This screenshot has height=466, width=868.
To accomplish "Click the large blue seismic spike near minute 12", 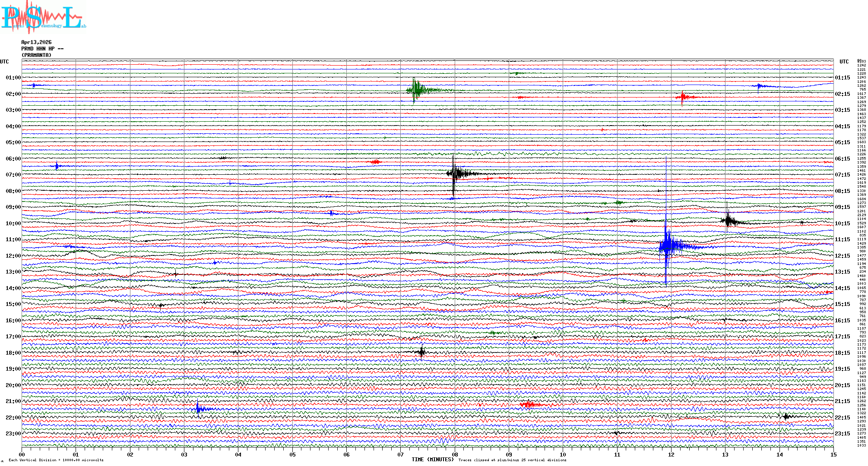I will click(666, 246).
